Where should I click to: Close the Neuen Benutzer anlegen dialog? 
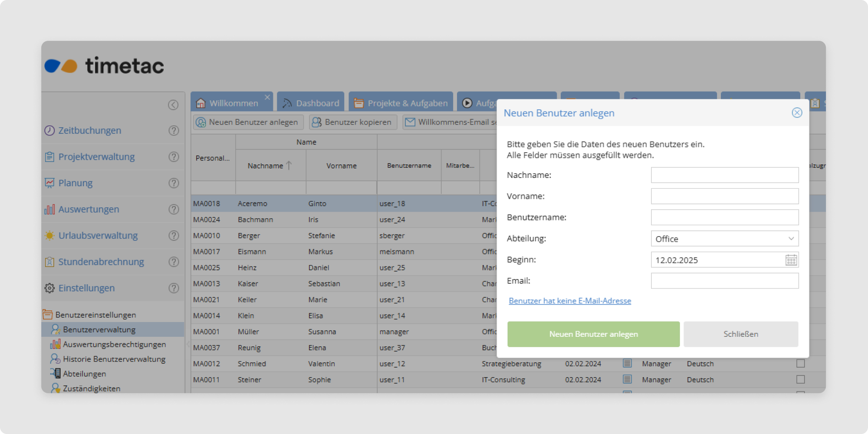797,113
